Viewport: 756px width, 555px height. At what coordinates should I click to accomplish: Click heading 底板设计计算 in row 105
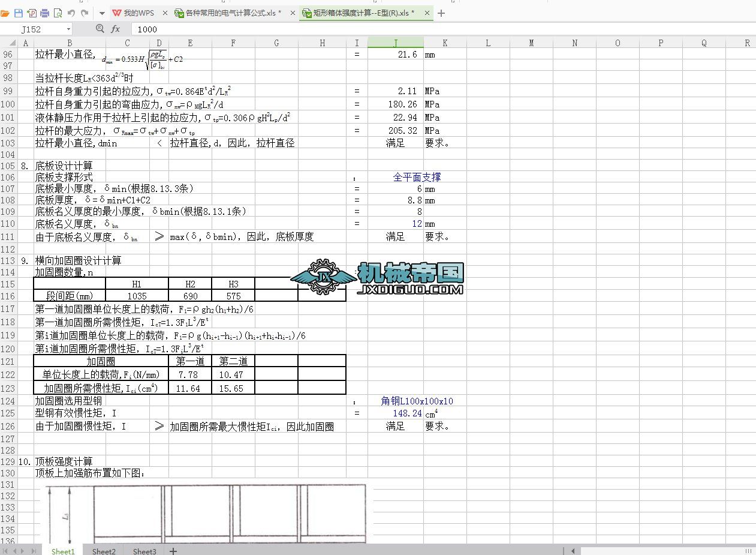click(x=64, y=166)
